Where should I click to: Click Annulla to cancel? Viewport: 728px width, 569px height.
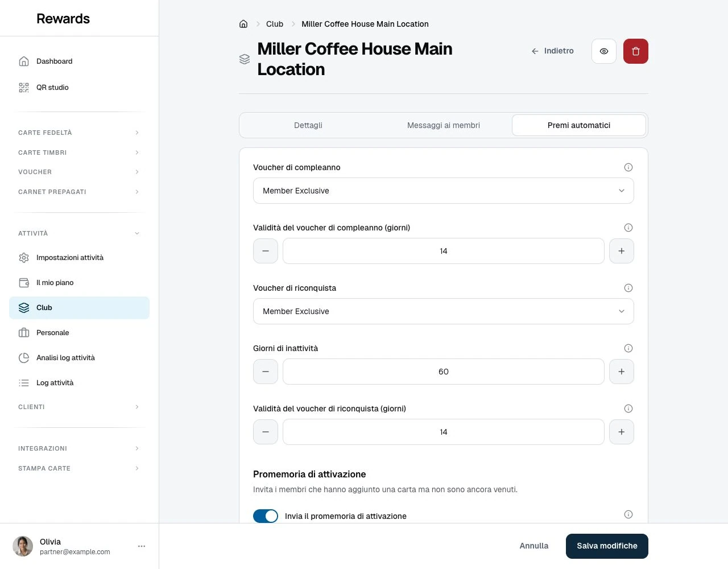coord(534,546)
